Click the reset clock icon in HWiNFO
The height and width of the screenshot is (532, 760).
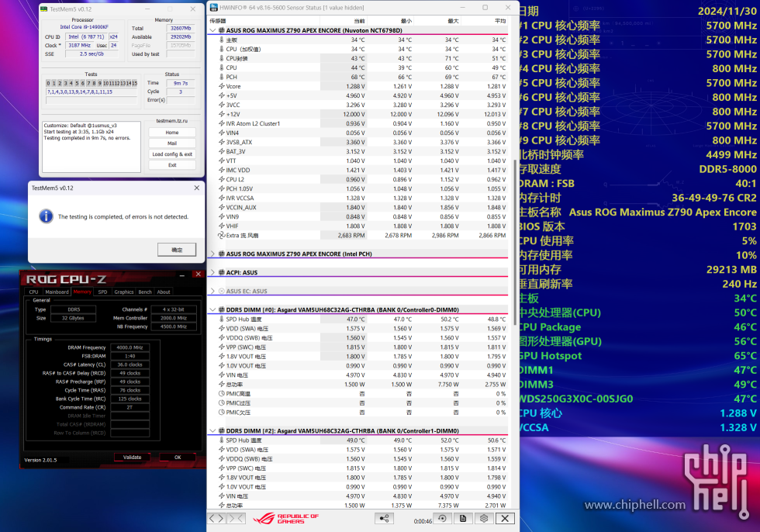(x=442, y=519)
